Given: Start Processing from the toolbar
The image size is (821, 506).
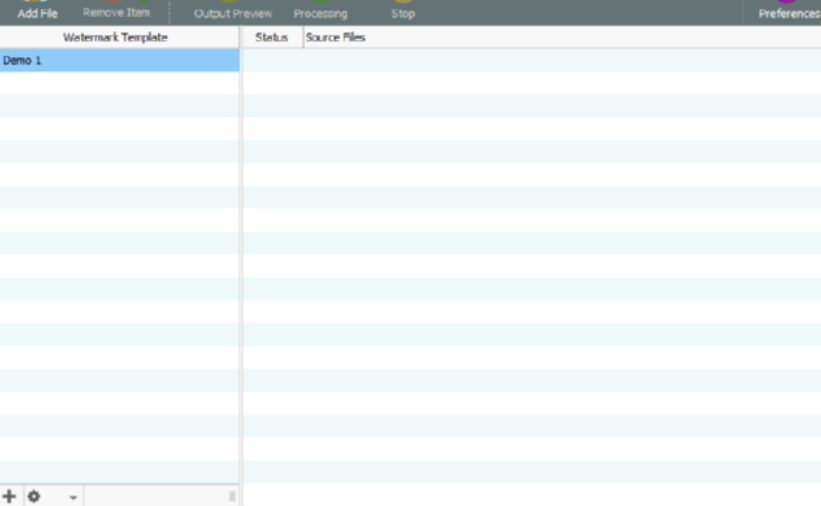Looking at the screenshot, I should (x=320, y=11).
